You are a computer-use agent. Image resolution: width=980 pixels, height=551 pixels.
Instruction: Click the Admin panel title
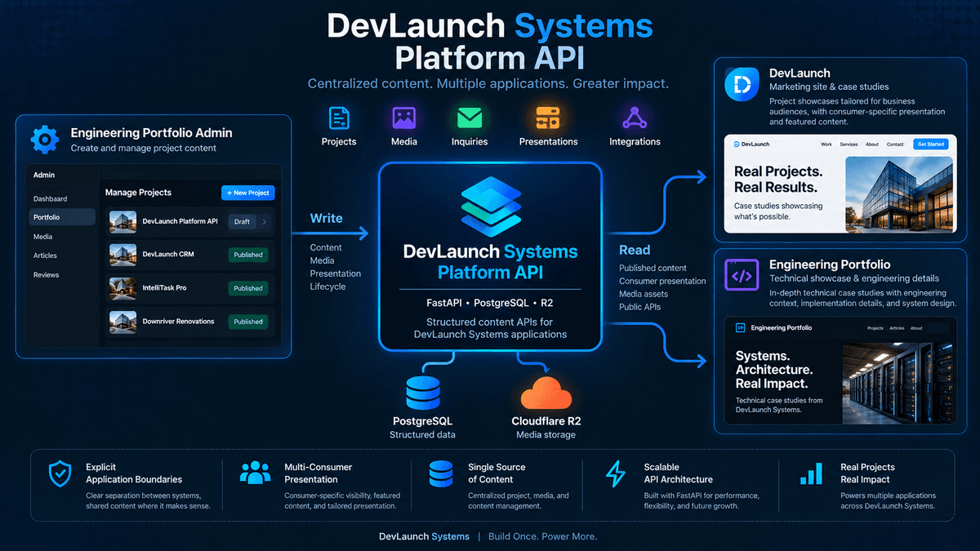[x=44, y=175]
